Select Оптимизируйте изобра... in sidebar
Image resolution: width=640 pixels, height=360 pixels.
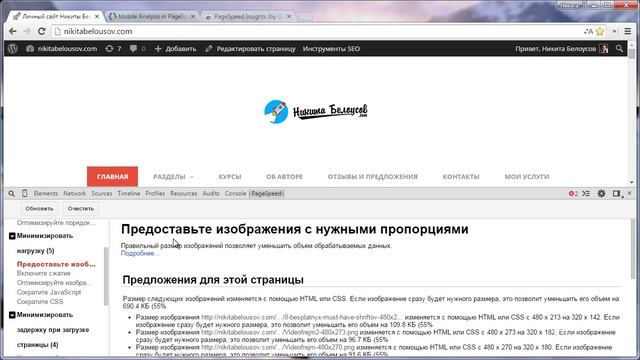(54, 282)
